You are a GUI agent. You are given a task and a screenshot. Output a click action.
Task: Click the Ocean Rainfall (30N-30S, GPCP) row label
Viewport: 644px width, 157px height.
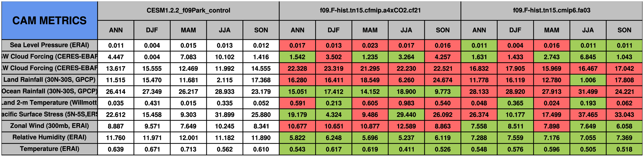pyautogui.click(x=49, y=91)
